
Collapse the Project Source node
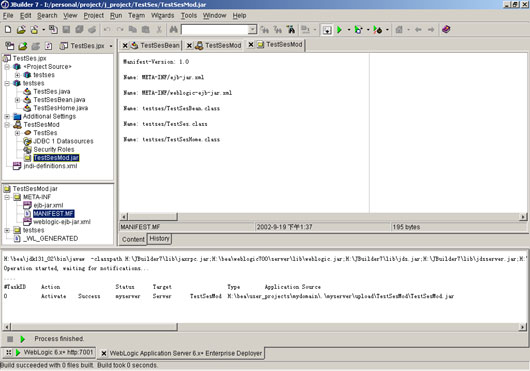tap(7, 67)
